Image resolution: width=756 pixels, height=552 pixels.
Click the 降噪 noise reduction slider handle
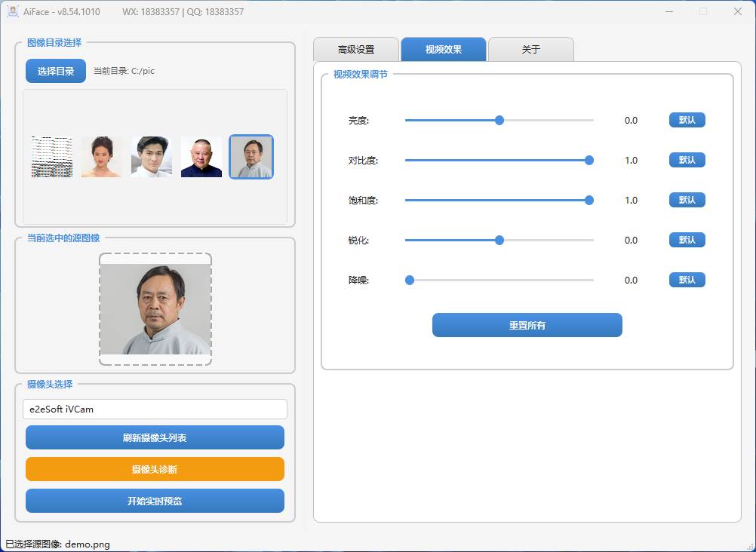pos(410,280)
